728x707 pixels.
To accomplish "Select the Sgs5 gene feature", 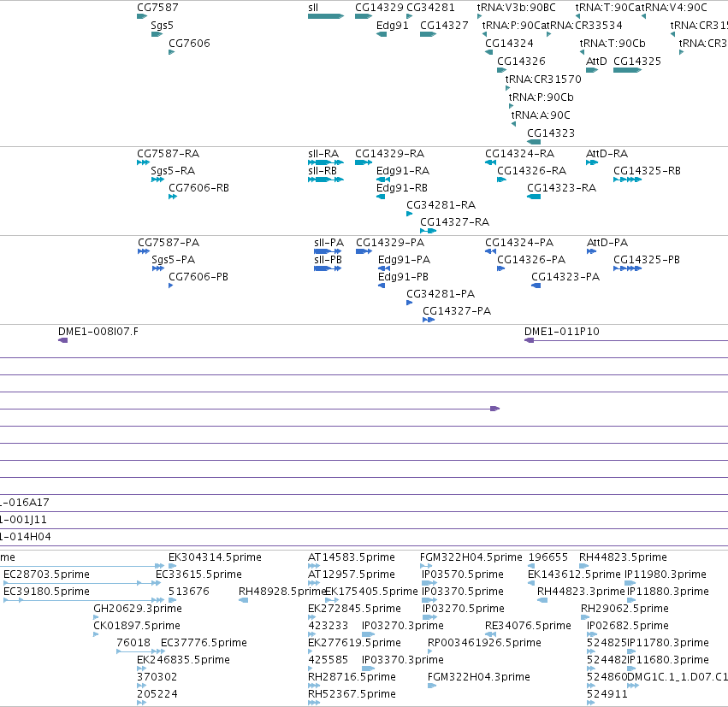I will [x=157, y=34].
